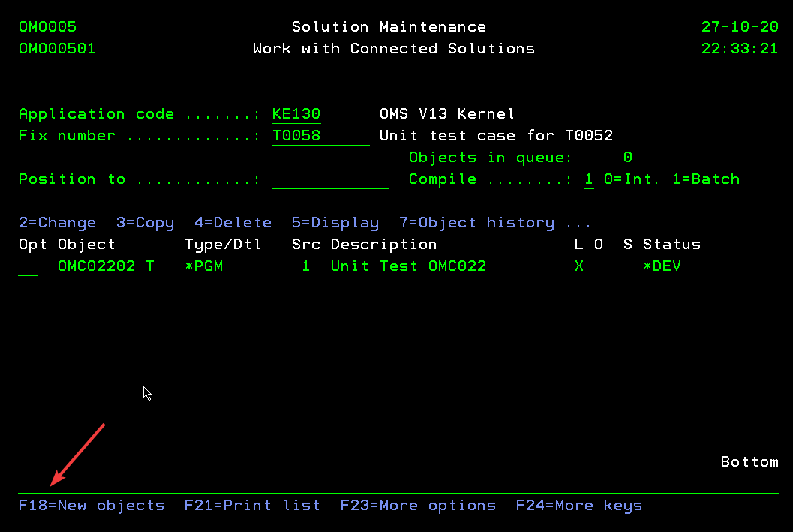Click the *DEV status value
The width and height of the screenshot is (793, 532).
click(x=662, y=266)
